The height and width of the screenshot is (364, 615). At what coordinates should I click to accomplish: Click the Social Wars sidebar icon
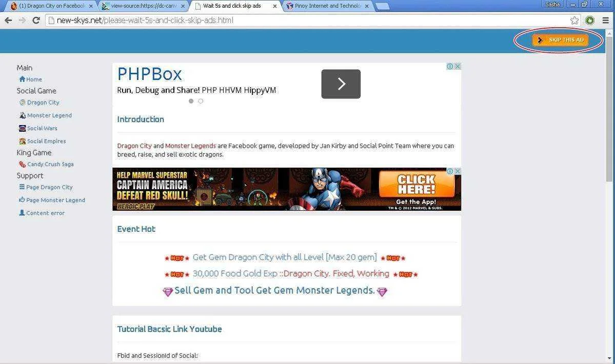coord(23,128)
